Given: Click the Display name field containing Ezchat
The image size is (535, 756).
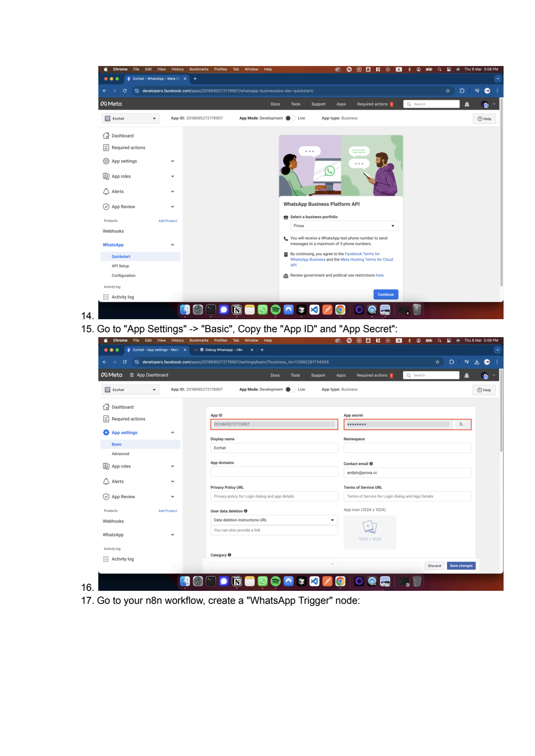Looking at the screenshot, I should (x=274, y=448).
